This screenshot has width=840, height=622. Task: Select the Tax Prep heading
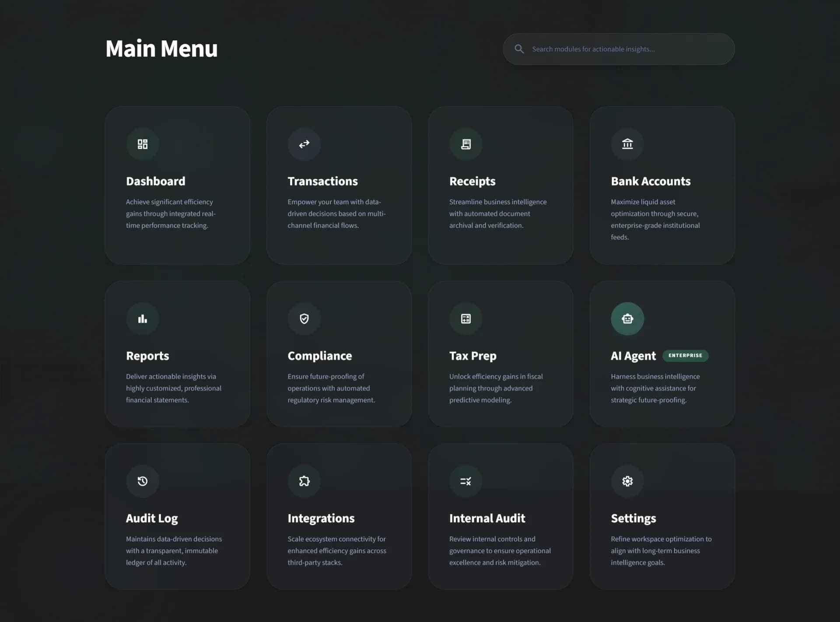point(473,356)
